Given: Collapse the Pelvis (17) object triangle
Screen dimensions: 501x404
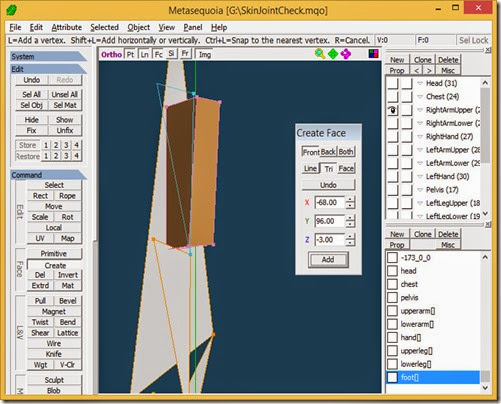Looking at the screenshot, I should click(x=420, y=190).
